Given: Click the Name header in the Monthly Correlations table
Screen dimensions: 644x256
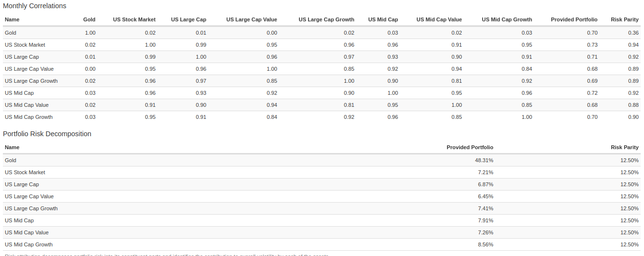Looking at the screenshot, I should click(12, 20).
